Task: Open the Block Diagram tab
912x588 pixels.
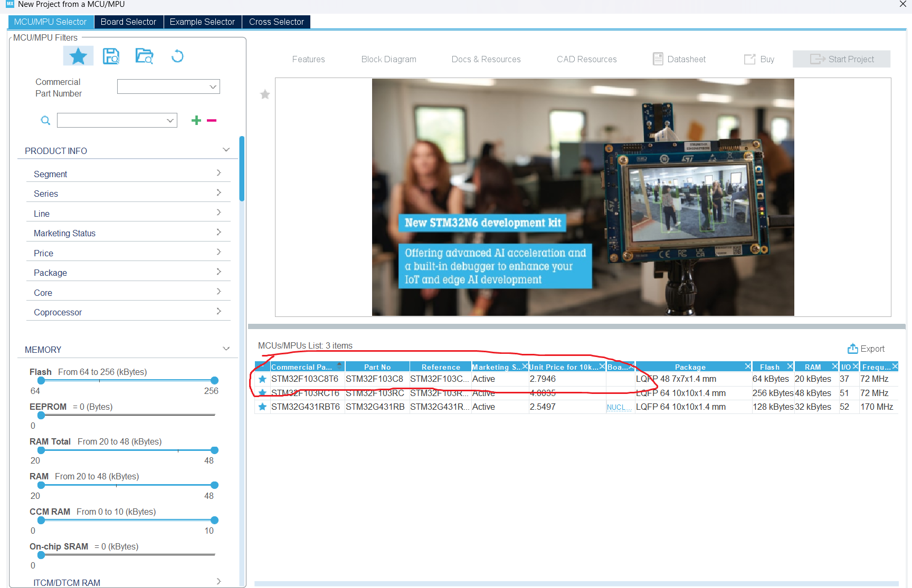Action: pos(389,59)
